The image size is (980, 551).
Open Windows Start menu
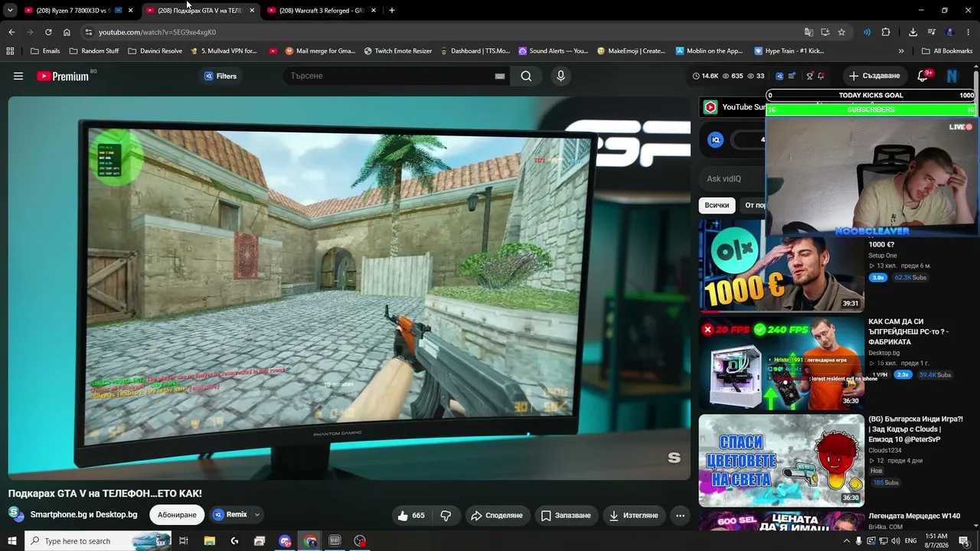coord(12,541)
